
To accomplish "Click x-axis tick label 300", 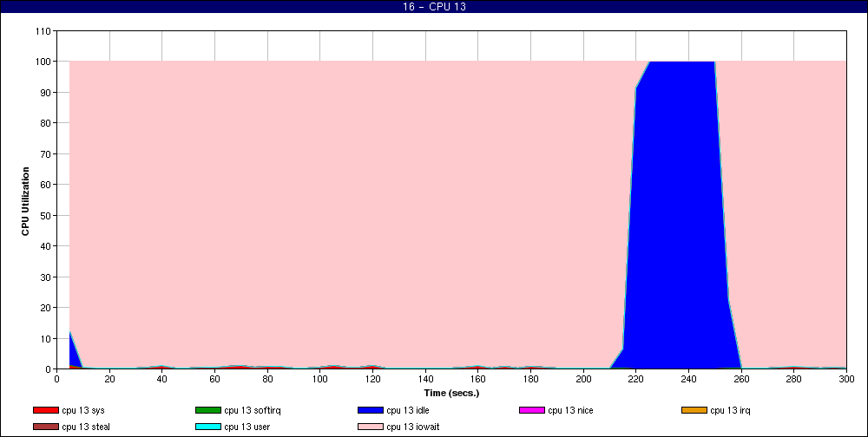I will (846, 379).
